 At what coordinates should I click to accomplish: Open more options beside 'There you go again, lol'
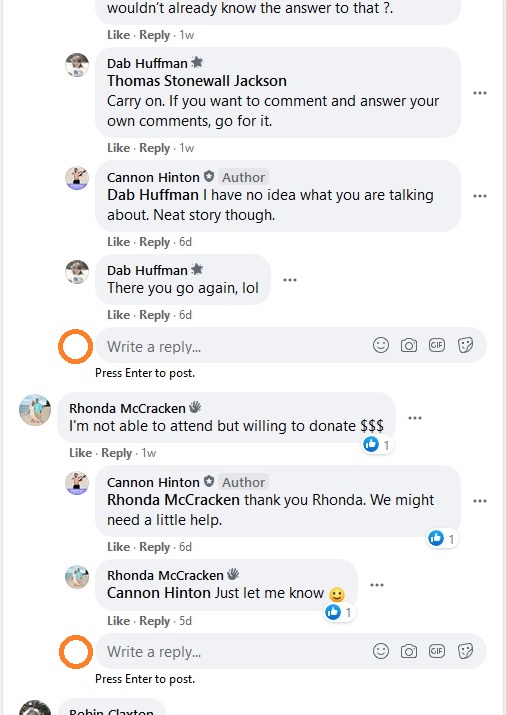click(290, 280)
